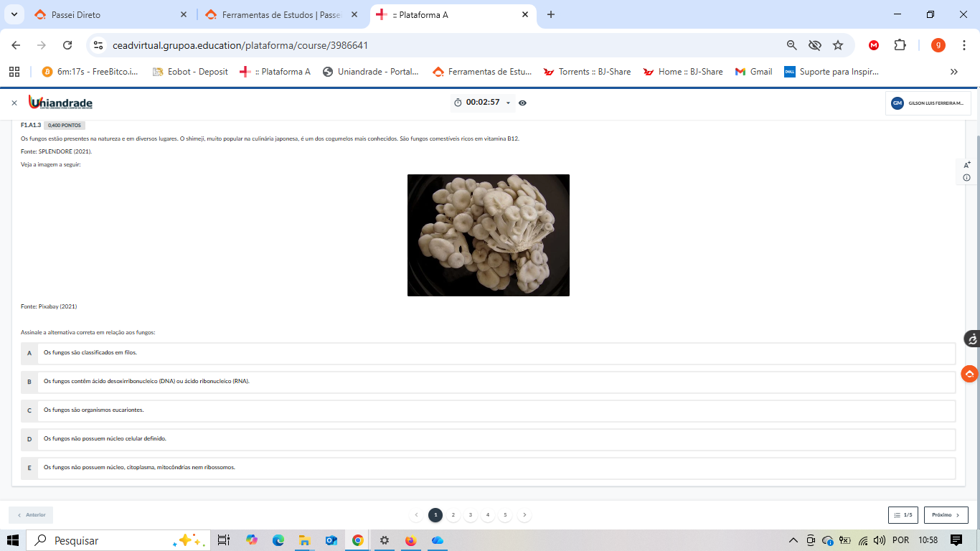Go to question 3 in pagination
The height and width of the screenshot is (551, 980).
pos(471,515)
